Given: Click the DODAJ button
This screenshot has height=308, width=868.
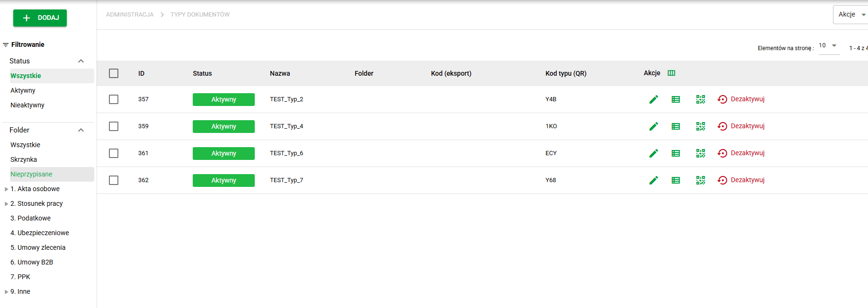Looking at the screenshot, I should tap(40, 18).
